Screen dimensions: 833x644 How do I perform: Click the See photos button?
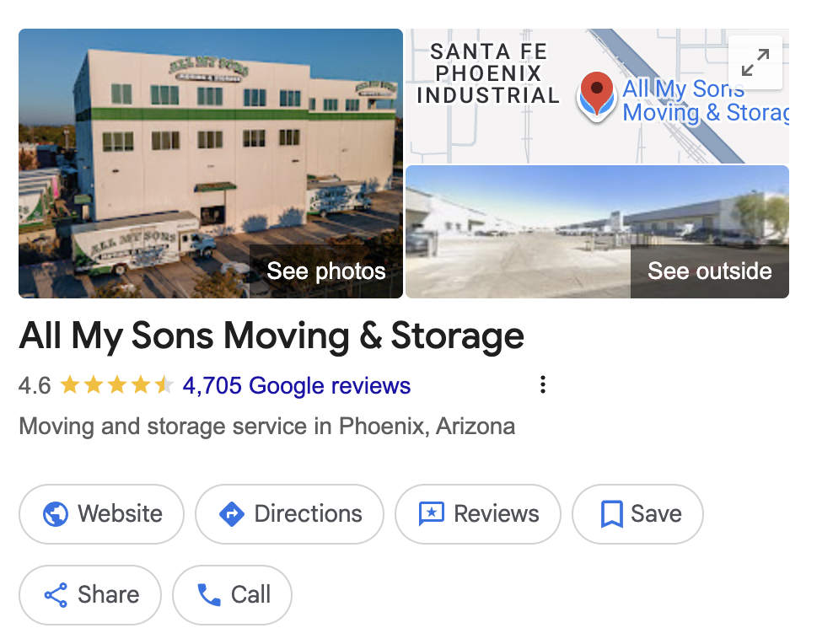coord(325,271)
